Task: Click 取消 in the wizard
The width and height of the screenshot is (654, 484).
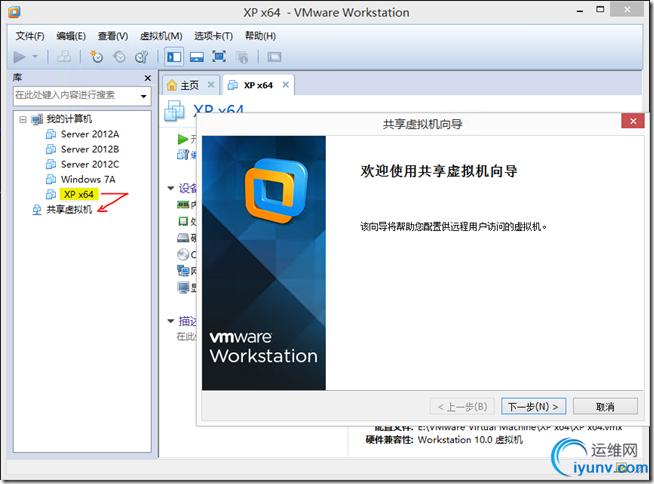Action: coord(605,406)
